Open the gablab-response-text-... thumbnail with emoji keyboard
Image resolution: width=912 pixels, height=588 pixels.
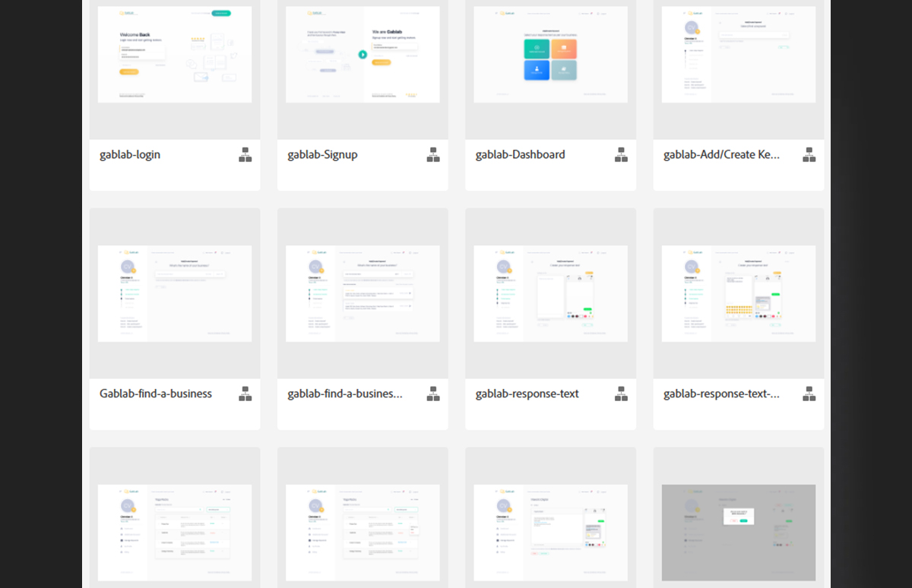(739, 293)
